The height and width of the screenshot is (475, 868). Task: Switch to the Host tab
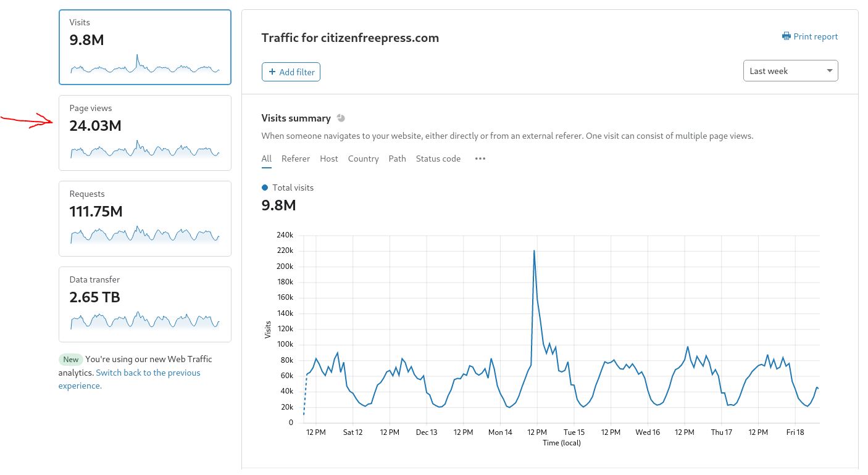click(x=329, y=159)
